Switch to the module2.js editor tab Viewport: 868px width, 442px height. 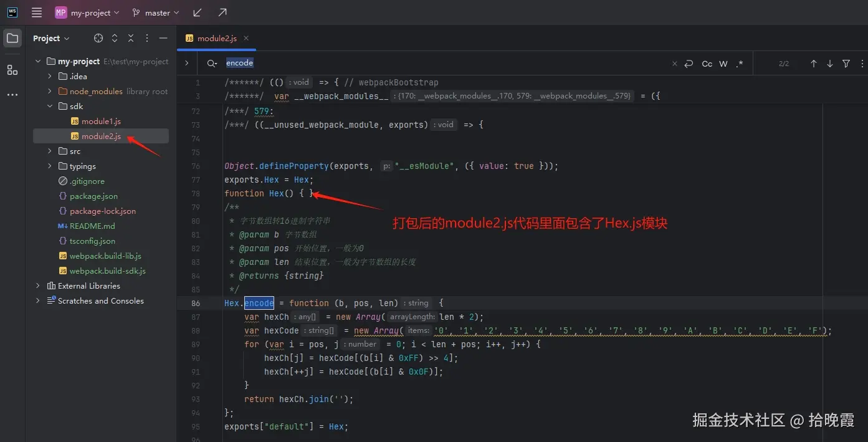coord(216,37)
